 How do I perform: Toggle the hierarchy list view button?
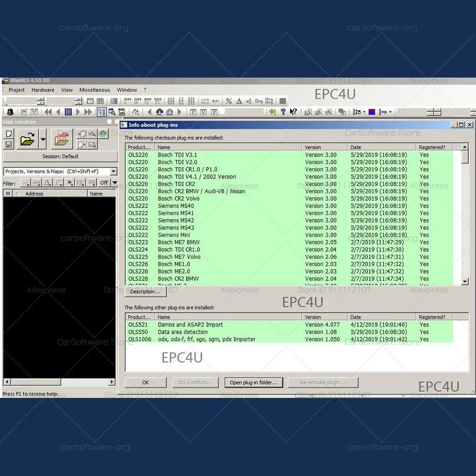pos(101,112)
